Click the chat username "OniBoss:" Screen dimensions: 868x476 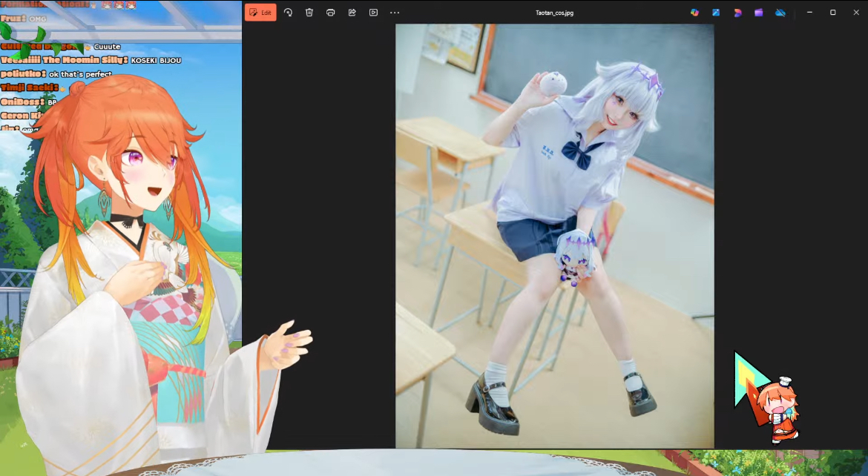[23, 102]
